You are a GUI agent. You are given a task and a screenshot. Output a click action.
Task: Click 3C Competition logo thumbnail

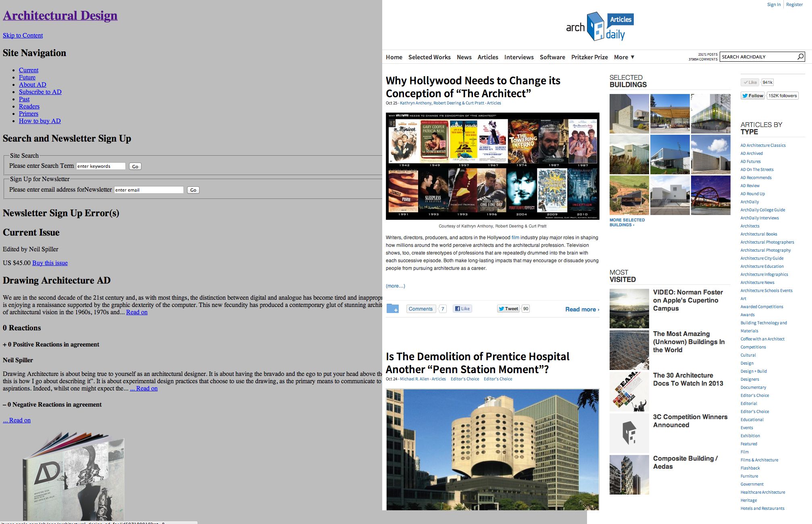pos(629,433)
